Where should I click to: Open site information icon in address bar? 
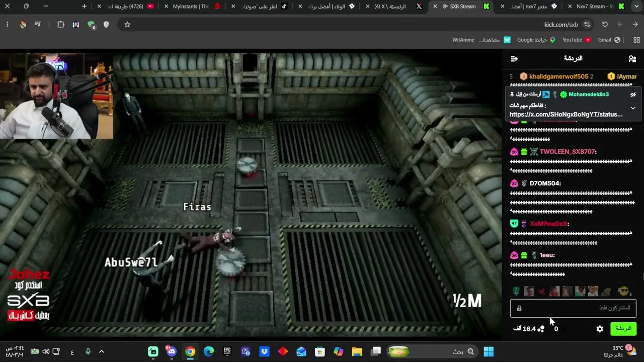click(587, 25)
